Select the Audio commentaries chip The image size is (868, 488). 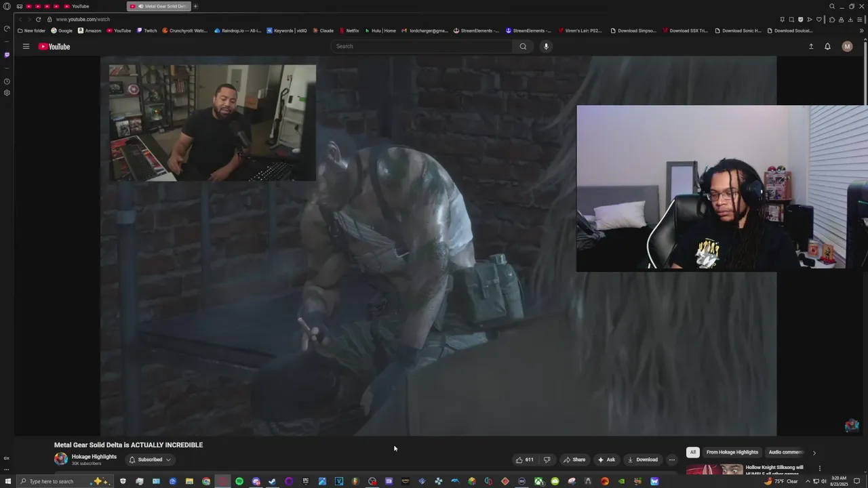tap(786, 452)
